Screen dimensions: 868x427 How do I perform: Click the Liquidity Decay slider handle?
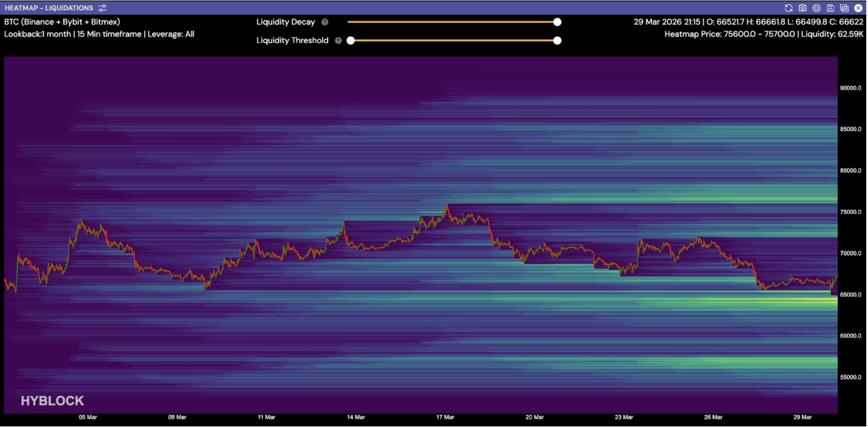(x=557, y=22)
